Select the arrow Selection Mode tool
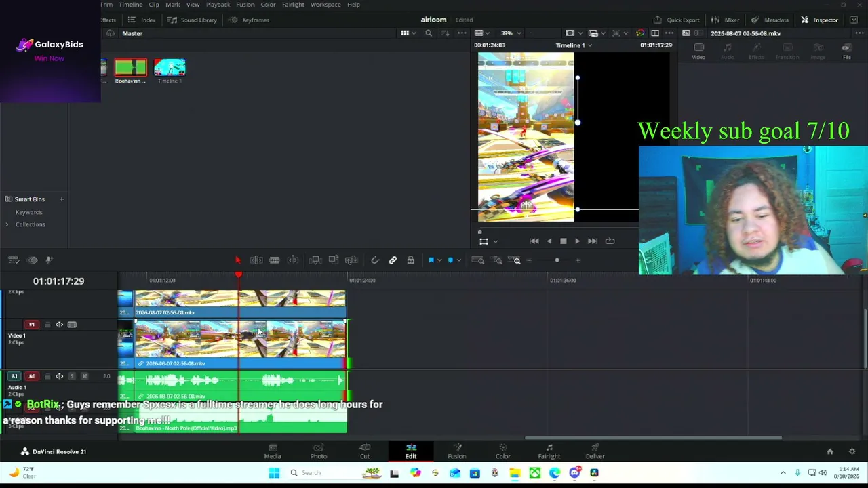This screenshot has height=488, width=868. coord(237,260)
